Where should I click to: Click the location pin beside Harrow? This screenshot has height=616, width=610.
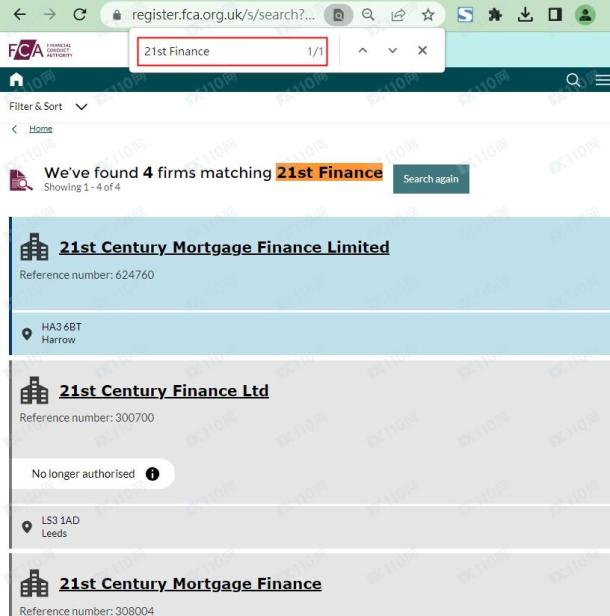pos(27,334)
